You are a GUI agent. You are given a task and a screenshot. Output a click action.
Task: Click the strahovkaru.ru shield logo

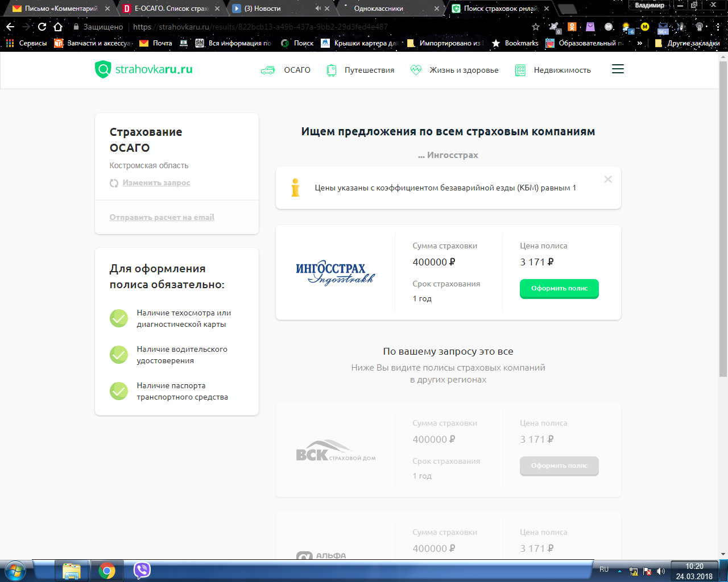click(x=103, y=69)
